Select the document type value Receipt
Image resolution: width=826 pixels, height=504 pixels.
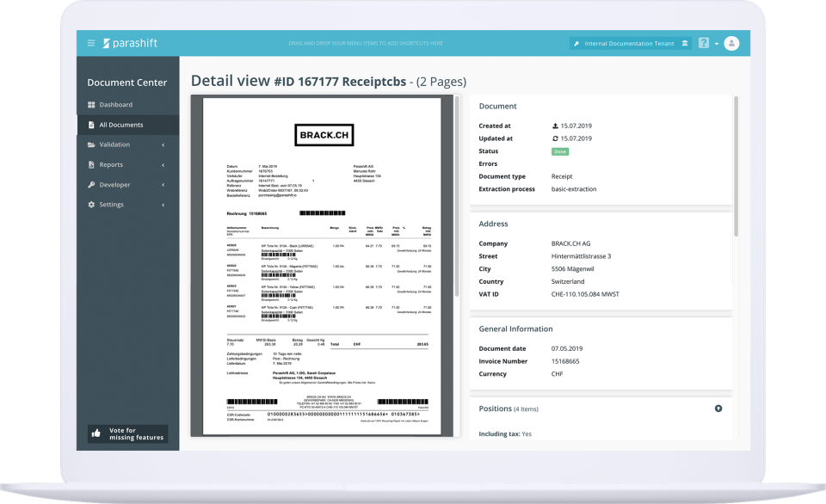coord(562,176)
